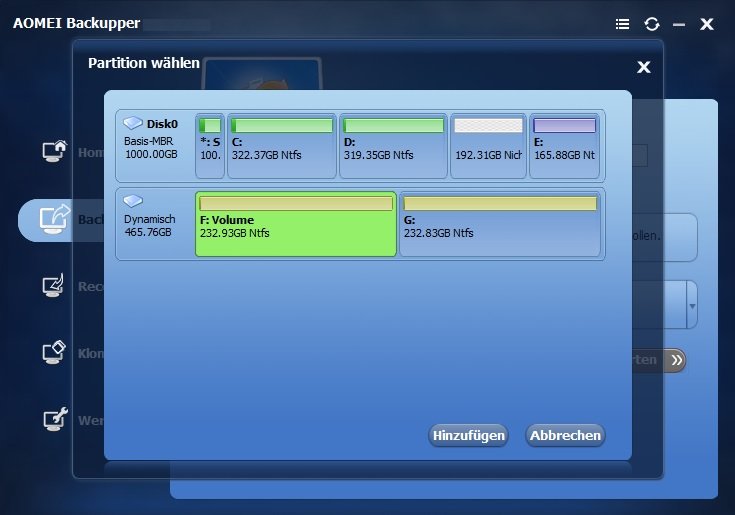735x515 pixels.
Task: Select the G: 232.83GB Ntfs partition
Action: tap(500, 224)
